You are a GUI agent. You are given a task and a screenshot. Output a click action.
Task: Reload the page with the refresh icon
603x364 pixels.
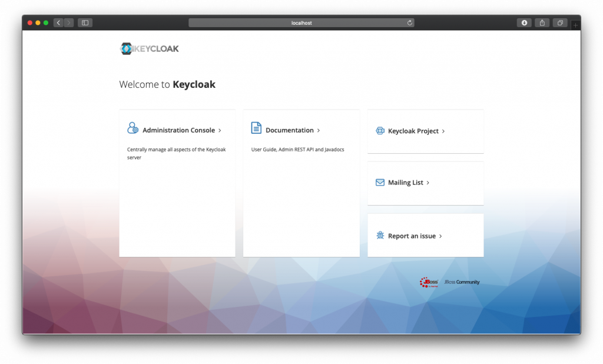(410, 23)
